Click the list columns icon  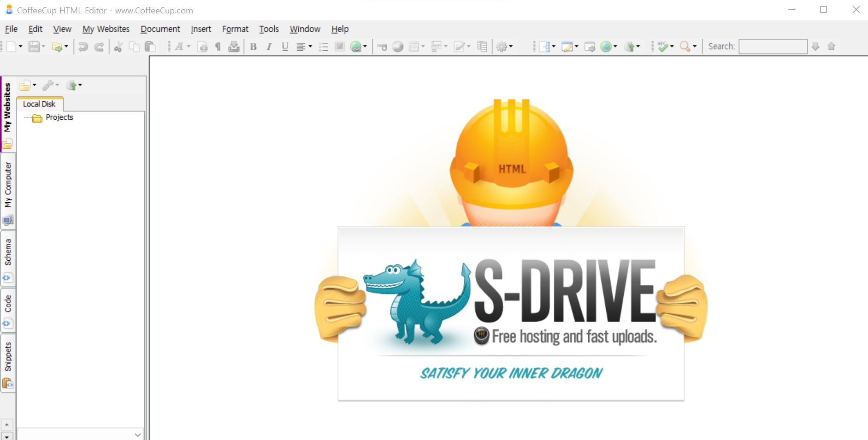(482, 47)
